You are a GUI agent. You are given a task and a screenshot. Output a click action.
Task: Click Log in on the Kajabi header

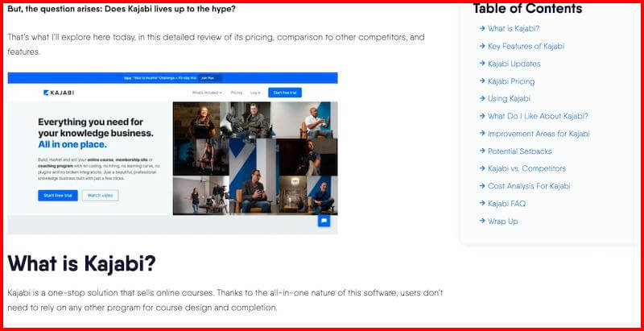(x=255, y=93)
